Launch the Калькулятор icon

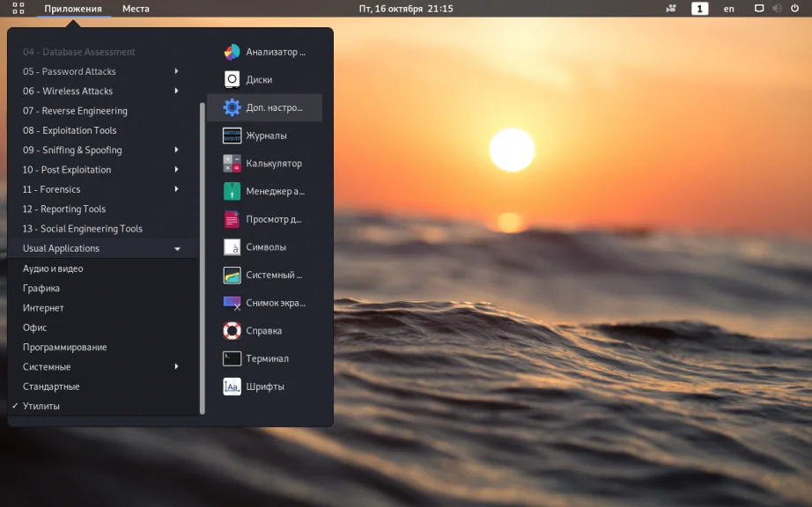[232, 164]
